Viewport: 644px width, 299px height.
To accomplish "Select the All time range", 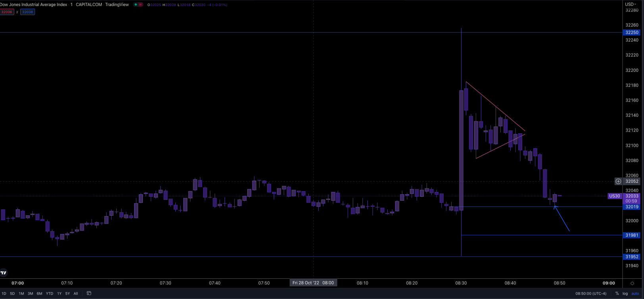I will (76, 293).
